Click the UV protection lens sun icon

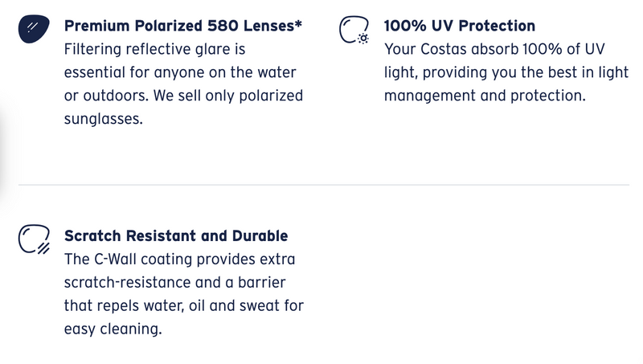click(x=354, y=30)
